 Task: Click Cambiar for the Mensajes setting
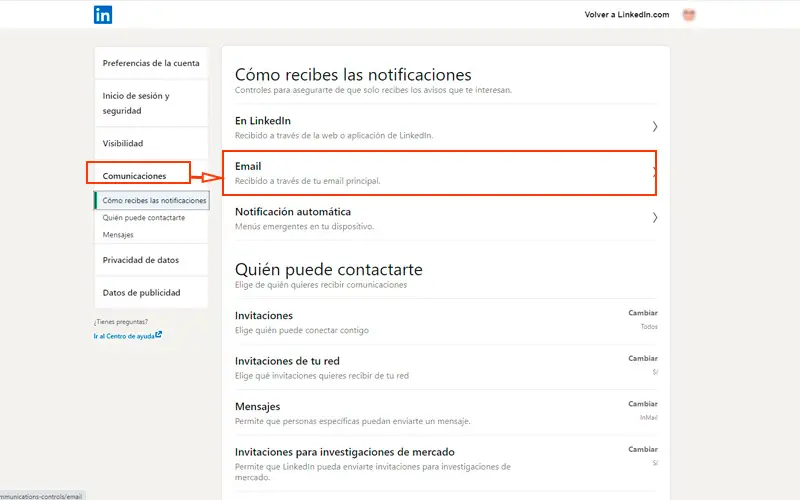pyautogui.click(x=643, y=404)
